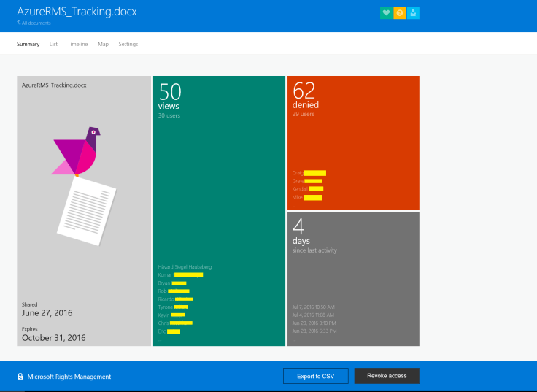Click the Export to CSV button
537x392 pixels.
pos(315,376)
